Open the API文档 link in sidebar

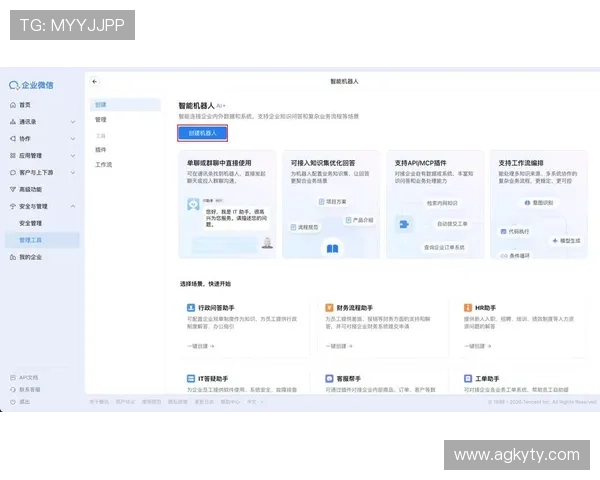[29, 377]
